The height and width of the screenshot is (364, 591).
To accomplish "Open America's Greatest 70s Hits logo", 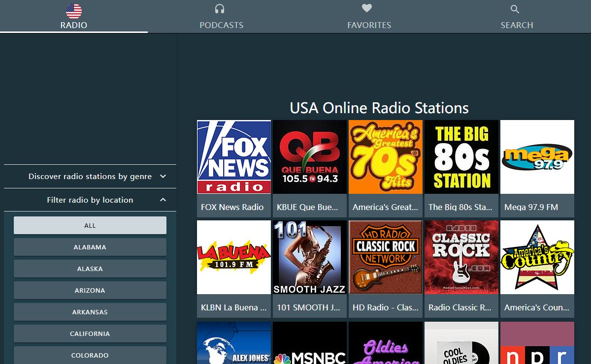I will tap(386, 157).
